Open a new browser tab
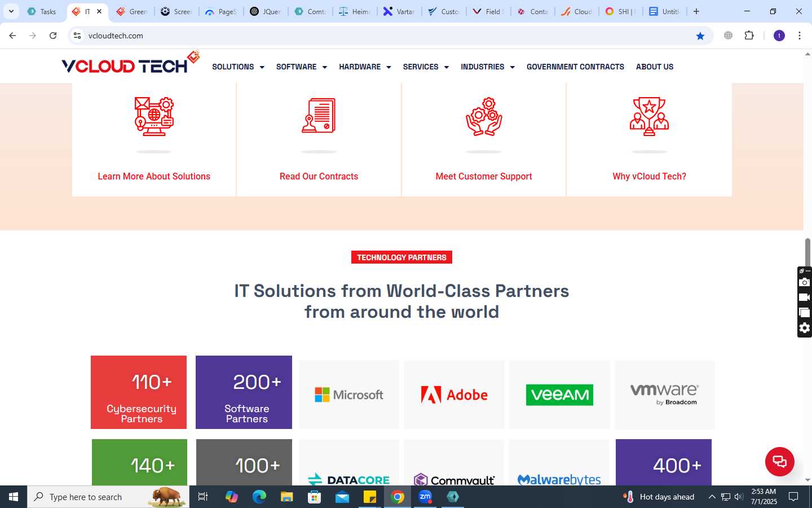The width and height of the screenshot is (812, 508). 696,11
